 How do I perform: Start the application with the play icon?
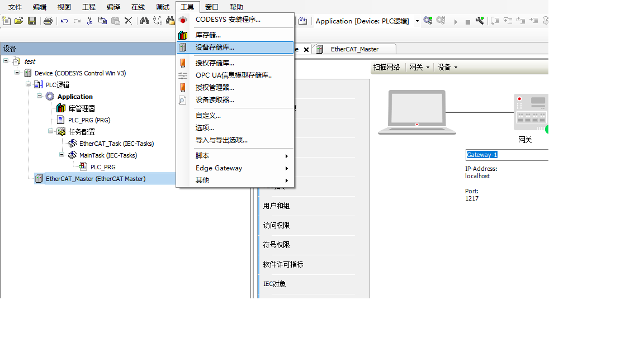(x=456, y=22)
